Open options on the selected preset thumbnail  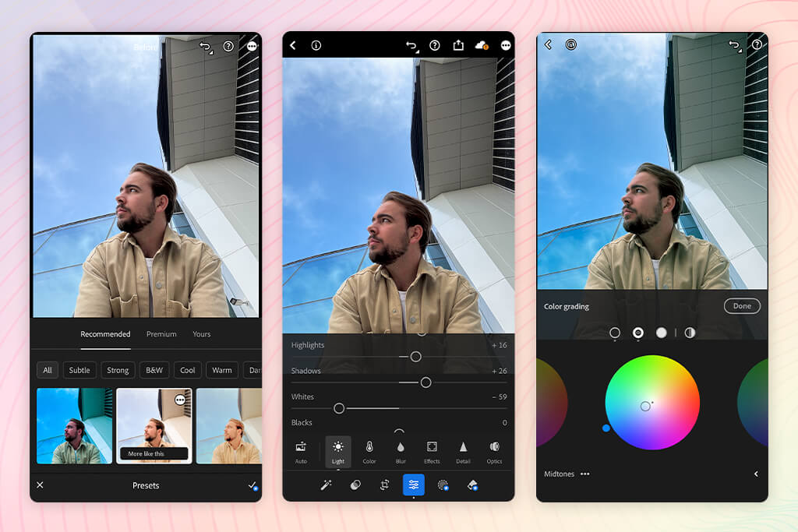pyautogui.click(x=180, y=400)
